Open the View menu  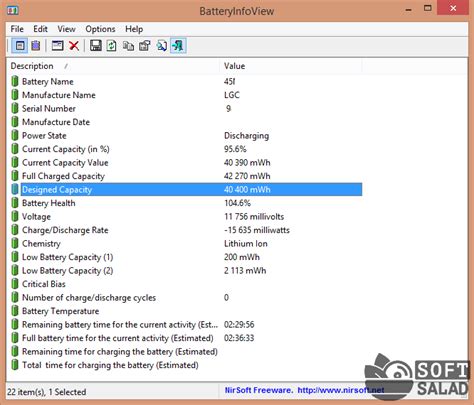pyautogui.click(x=66, y=29)
